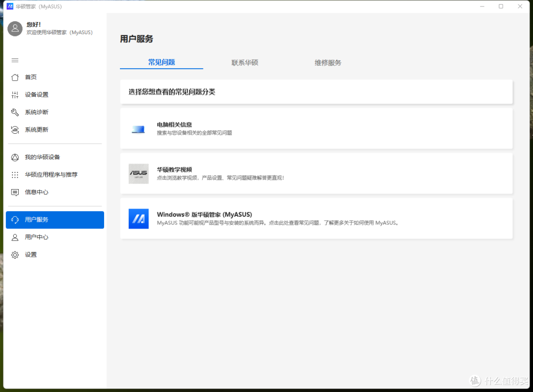
Task: Click the 您好! greeting text
Action: 34,25
